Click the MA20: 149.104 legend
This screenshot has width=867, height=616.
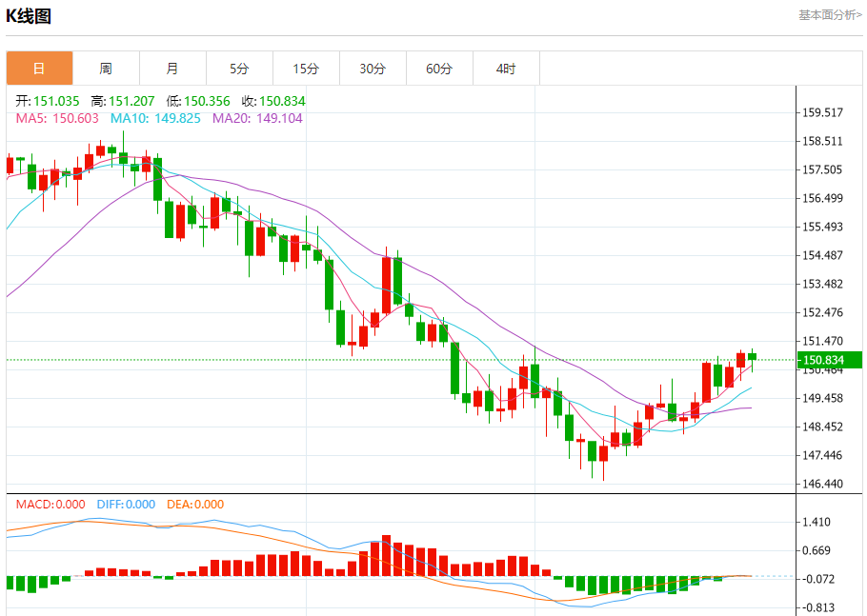coord(257,118)
